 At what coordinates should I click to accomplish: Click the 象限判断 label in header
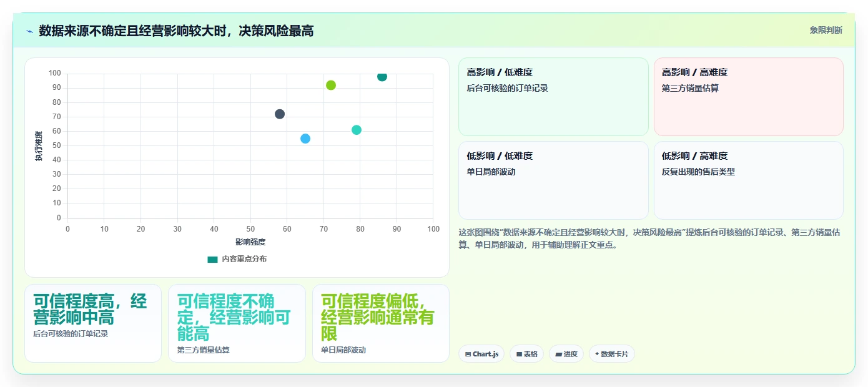tap(826, 30)
